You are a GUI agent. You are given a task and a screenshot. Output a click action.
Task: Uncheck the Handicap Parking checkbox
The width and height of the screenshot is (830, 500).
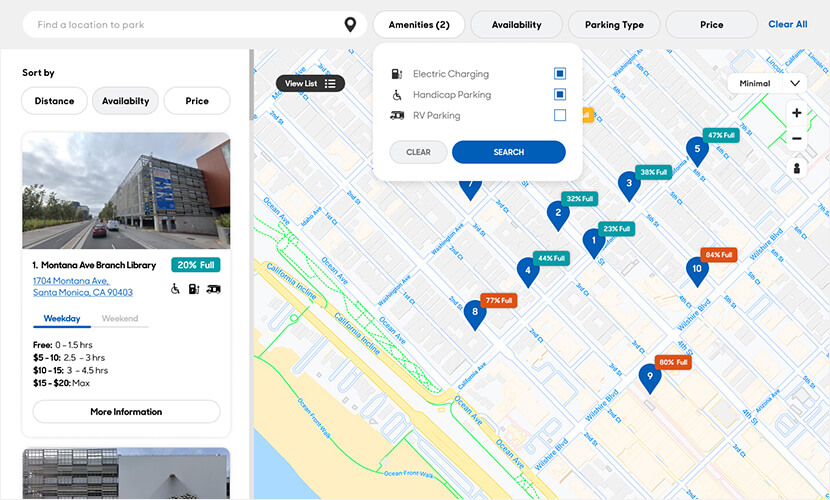560,95
